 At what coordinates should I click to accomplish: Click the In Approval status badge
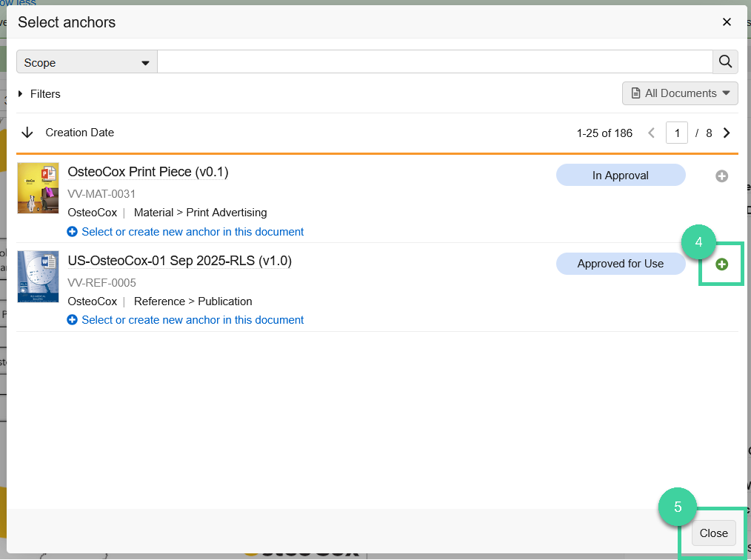(x=621, y=175)
